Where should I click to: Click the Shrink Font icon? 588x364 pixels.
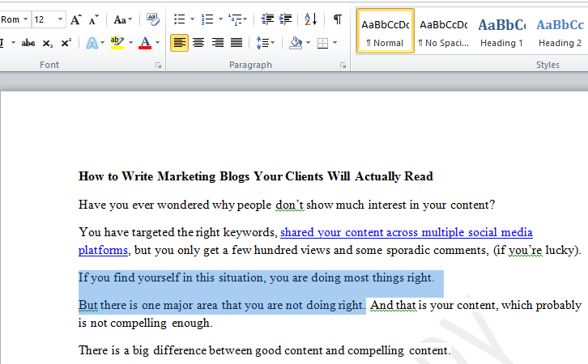point(94,19)
